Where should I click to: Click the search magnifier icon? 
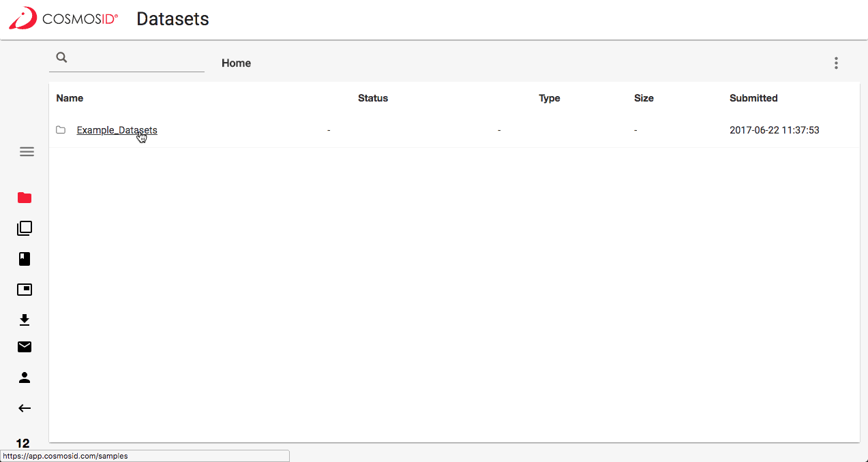point(61,57)
